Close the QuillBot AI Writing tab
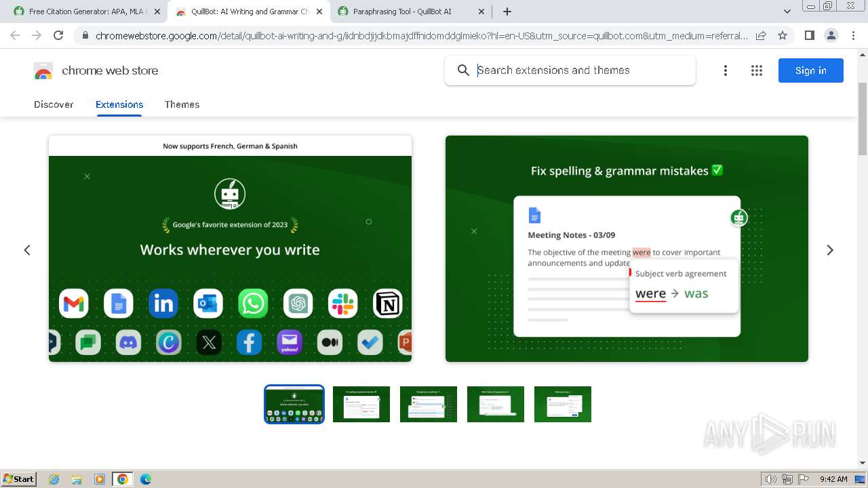This screenshot has width=868, height=488. [319, 12]
